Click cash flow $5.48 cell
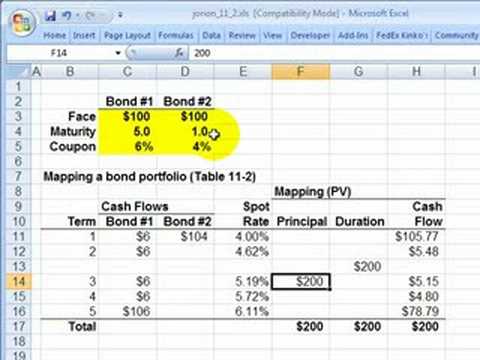 pyautogui.click(x=416, y=251)
